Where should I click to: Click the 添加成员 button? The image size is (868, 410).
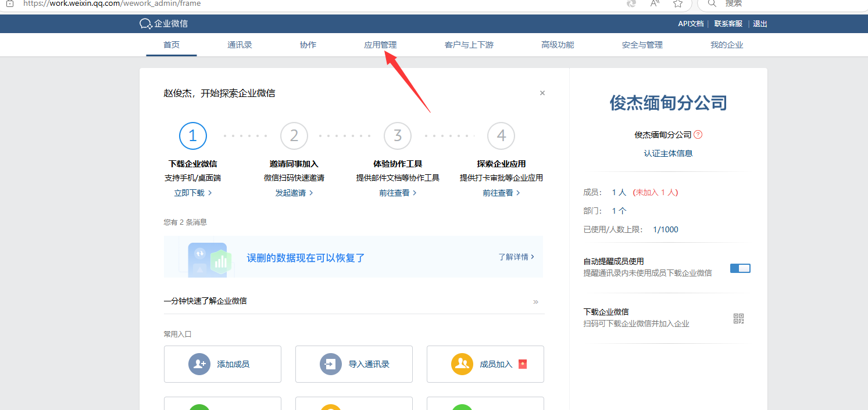223,364
